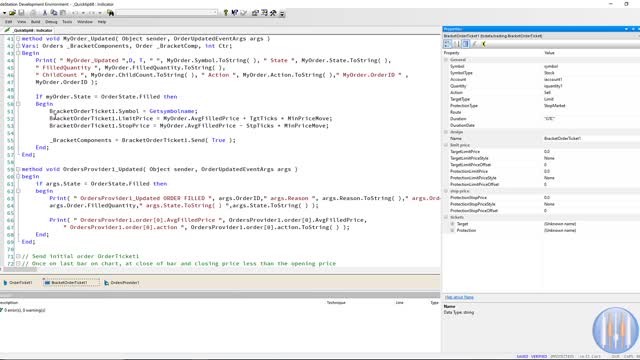Click the Categorized view icon in Properties

447,44
